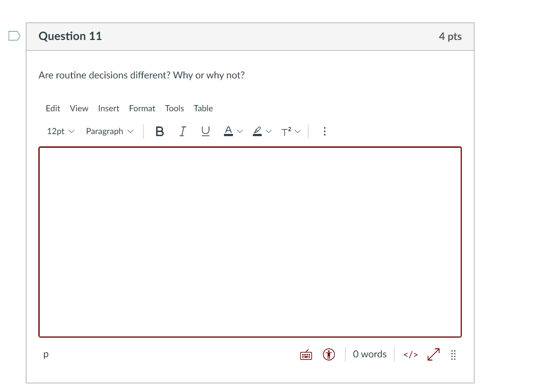Open the Table menu
Image resolution: width=546 pixels, height=392 pixels.
click(x=203, y=108)
